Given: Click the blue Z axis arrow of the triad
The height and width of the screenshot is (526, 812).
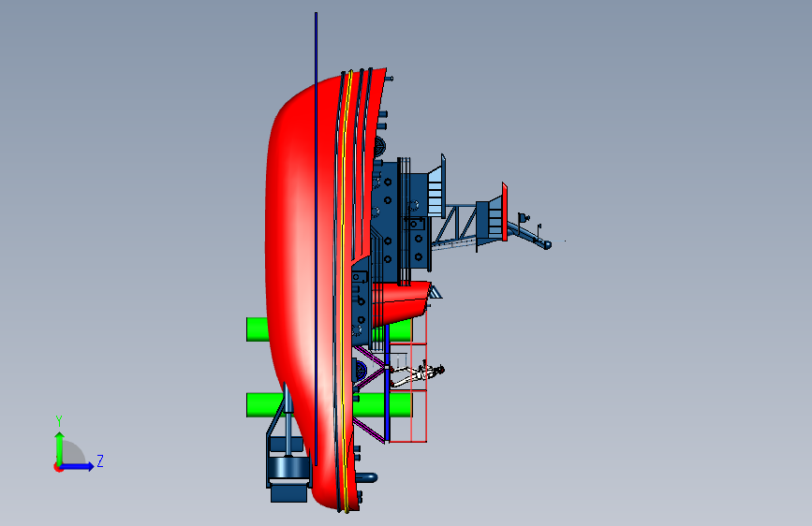Looking at the screenshot, I should click(x=78, y=466).
